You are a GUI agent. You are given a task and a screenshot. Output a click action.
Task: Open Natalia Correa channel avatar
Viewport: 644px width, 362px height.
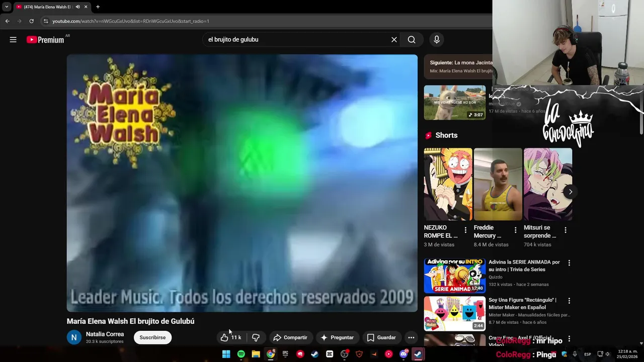click(x=74, y=337)
